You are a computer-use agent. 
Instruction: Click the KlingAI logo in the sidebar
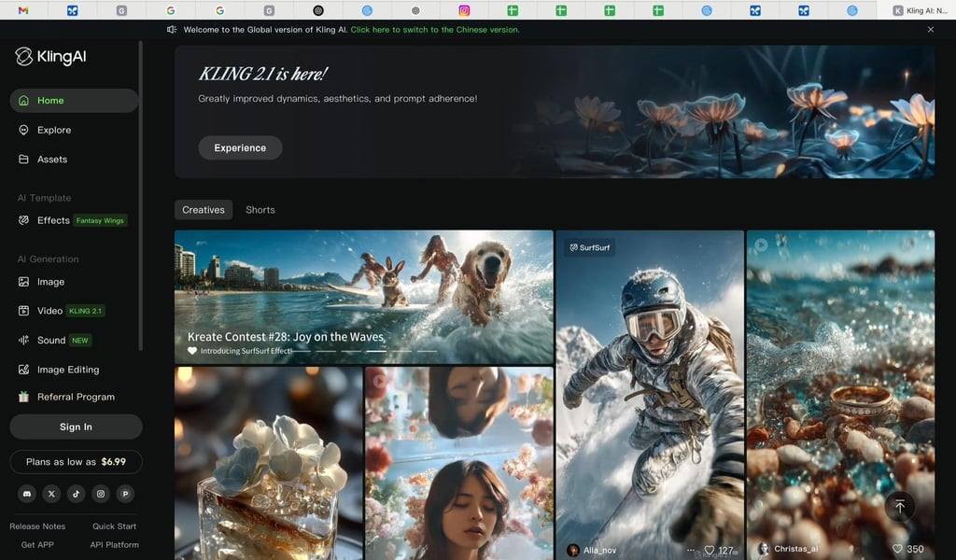50,57
